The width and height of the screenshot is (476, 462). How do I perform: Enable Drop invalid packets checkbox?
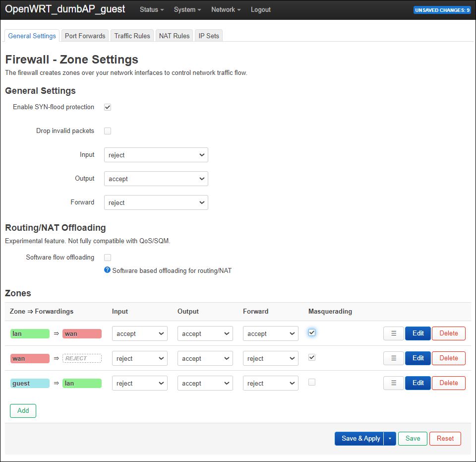(x=108, y=131)
